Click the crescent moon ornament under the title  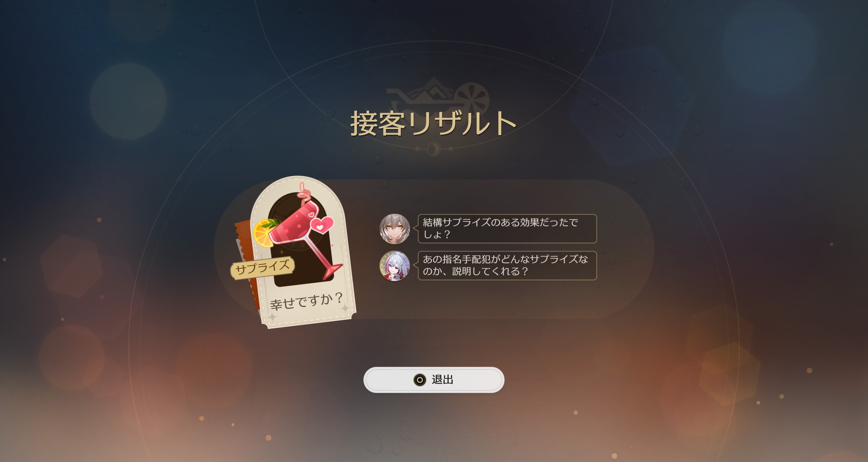pos(434,149)
